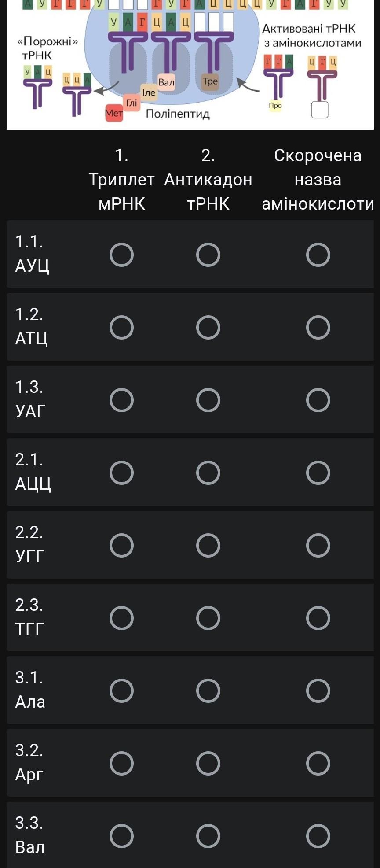Choose Триплет мРНК for row 2.3 ТГГ
The height and width of the screenshot is (868, 380).
pos(121,618)
